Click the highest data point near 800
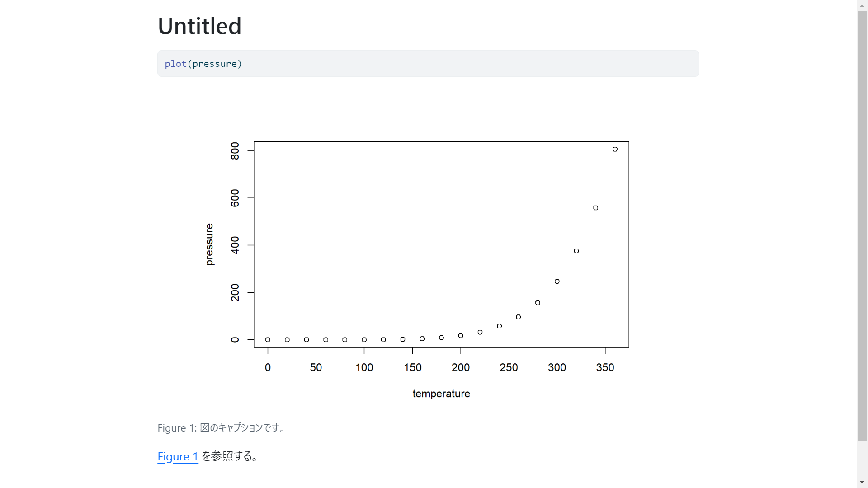868x488 pixels. point(615,149)
